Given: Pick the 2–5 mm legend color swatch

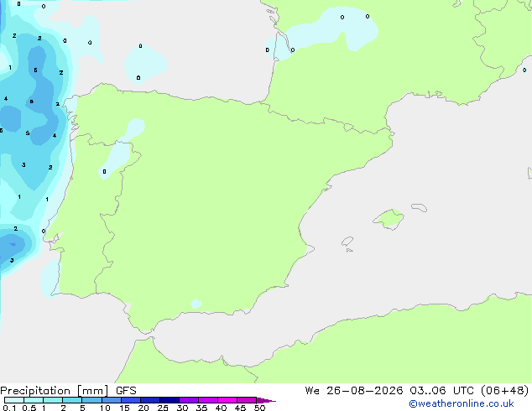Looking at the screenshot, I should point(72,400).
